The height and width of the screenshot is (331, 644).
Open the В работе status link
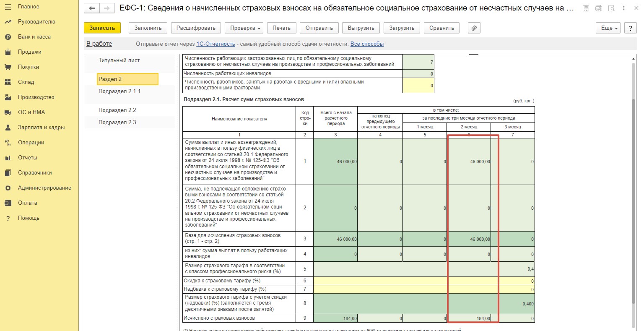click(x=99, y=44)
